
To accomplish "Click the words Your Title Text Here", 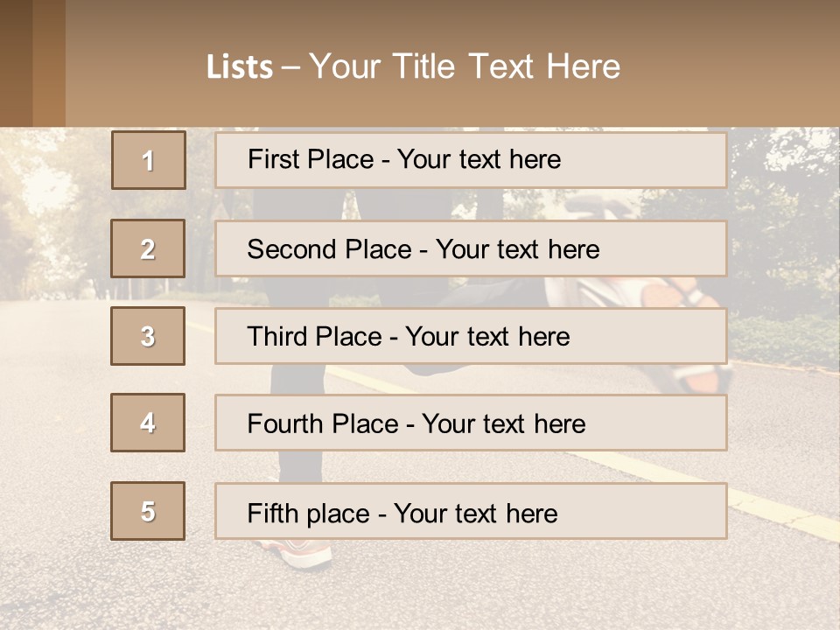I will (x=465, y=66).
